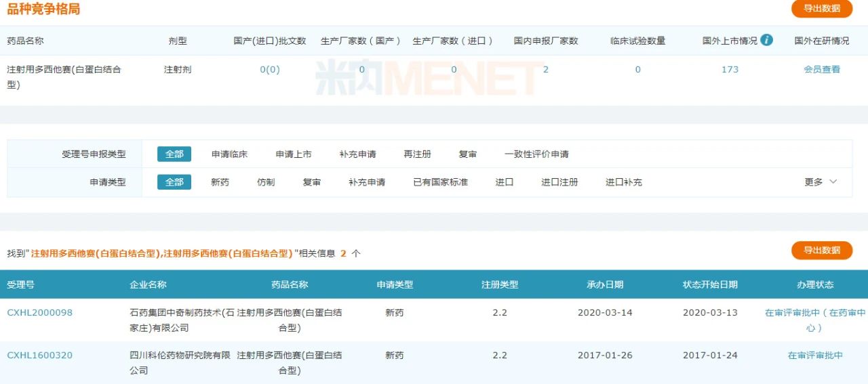Click 会员查看 link under 国外在研情况
868x384 pixels.
tap(821, 70)
